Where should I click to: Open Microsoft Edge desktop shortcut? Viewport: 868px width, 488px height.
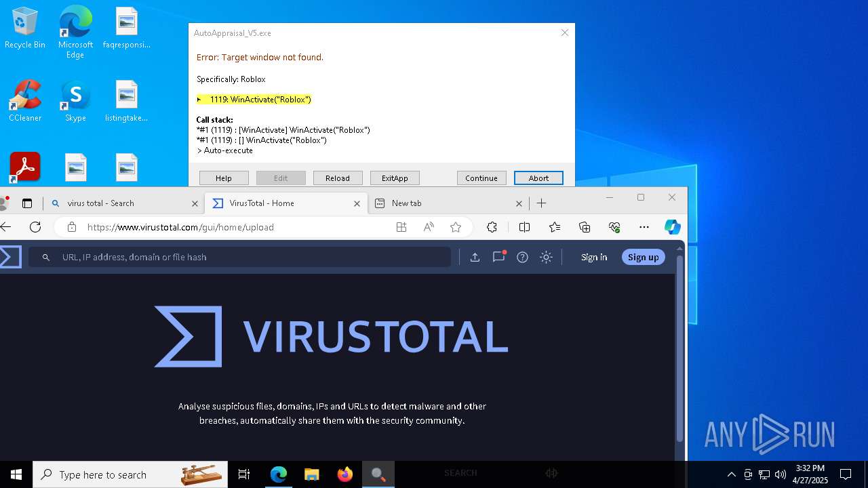click(x=75, y=33)
